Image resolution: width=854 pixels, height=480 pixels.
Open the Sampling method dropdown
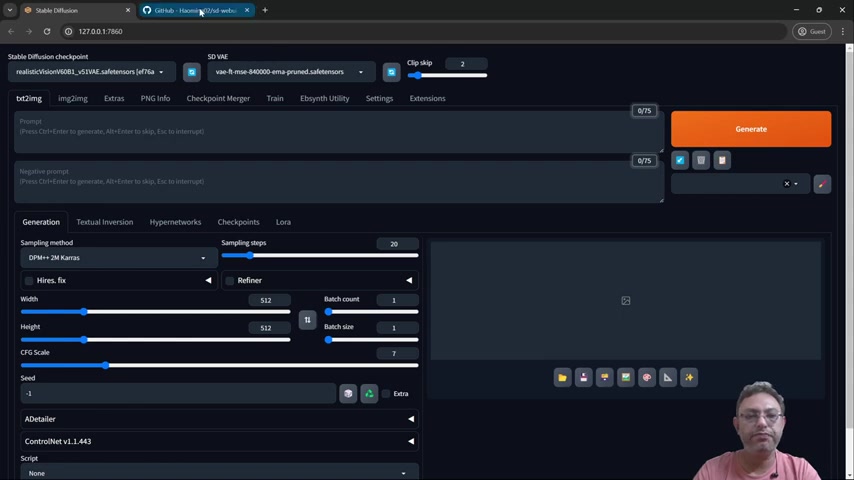[x=119, y=258]
